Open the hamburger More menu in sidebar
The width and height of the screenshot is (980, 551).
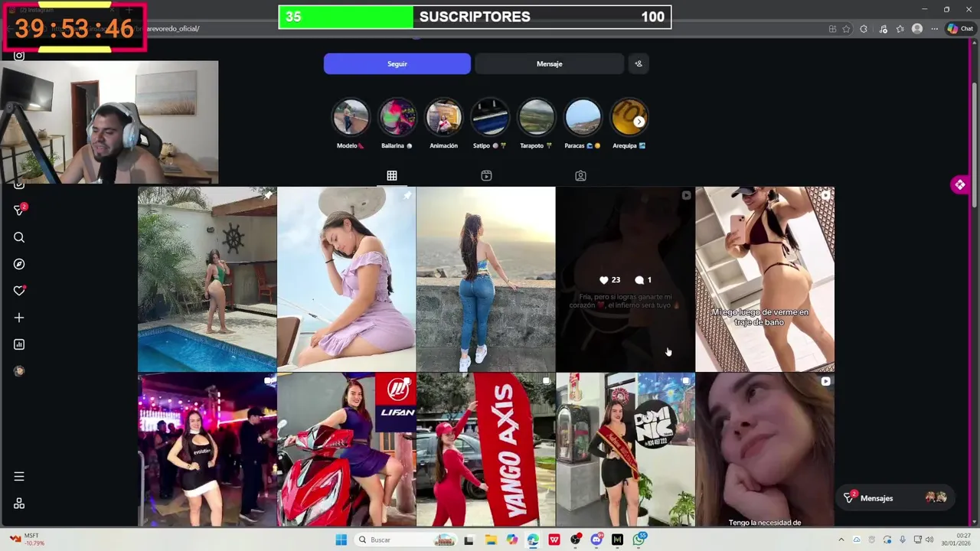point(19,476)
